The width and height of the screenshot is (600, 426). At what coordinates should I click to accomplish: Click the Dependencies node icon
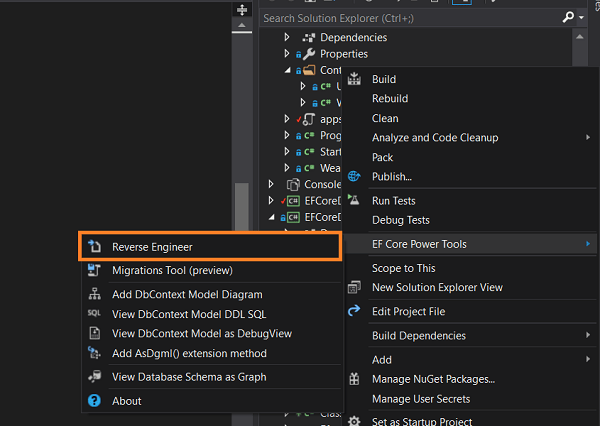coord(309,38)
